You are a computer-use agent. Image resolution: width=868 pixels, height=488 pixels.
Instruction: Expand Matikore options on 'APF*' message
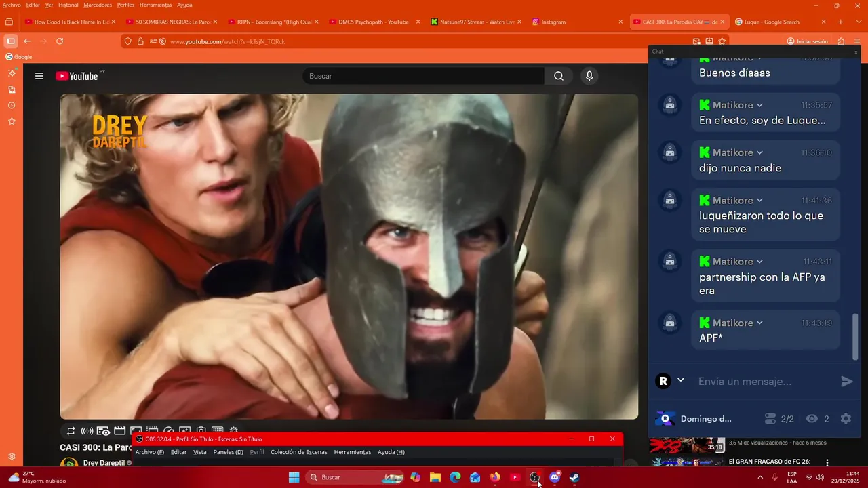[759, 323]
